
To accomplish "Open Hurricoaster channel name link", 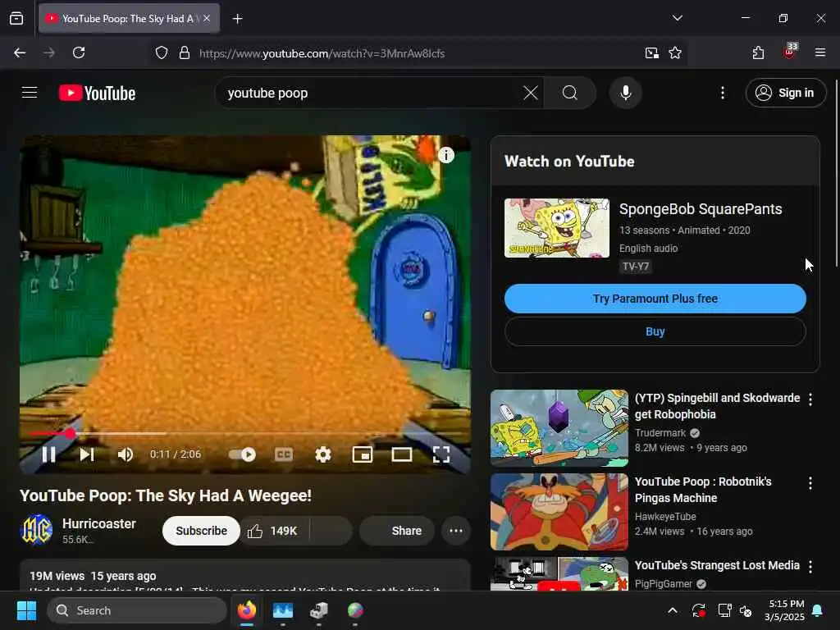I will click(99, 523).
